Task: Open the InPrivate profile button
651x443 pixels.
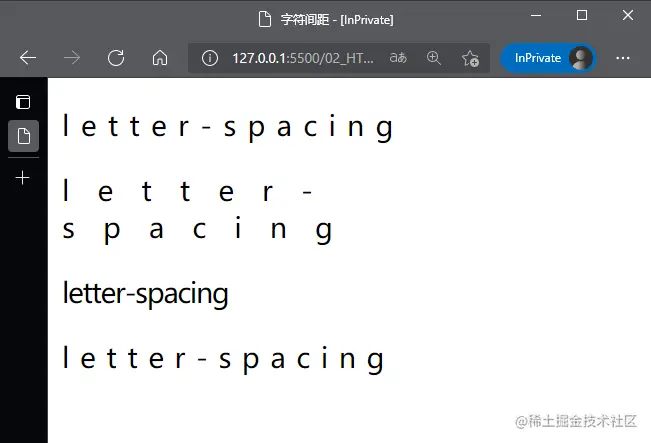Action: (x=548, y=58)
